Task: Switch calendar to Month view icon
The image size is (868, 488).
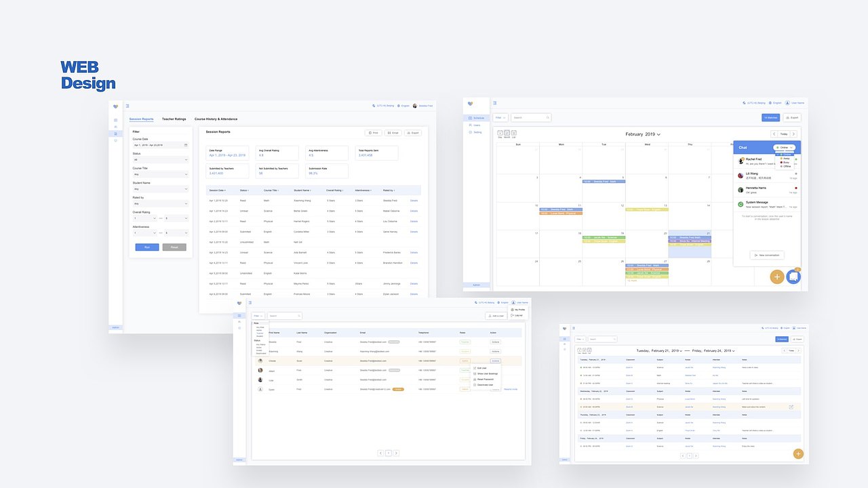Action: pyautogui.click(x=507, y=134)
